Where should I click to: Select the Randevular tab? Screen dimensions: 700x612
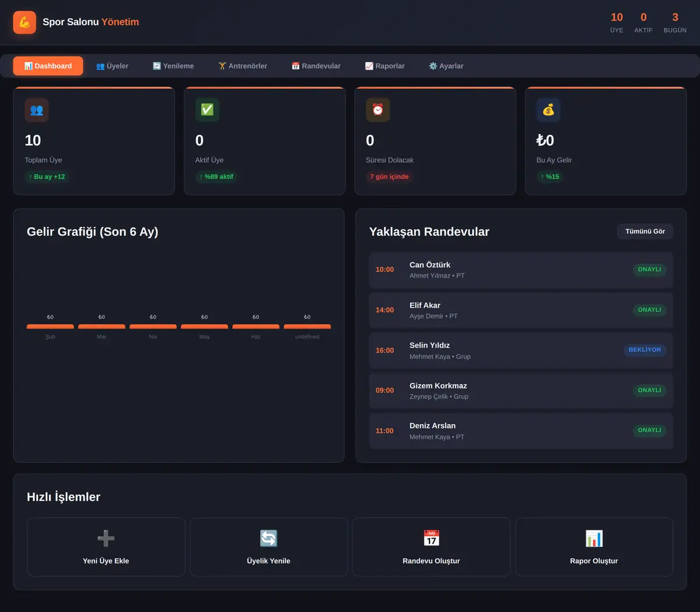pyautogui.click(x=316, y=66)
